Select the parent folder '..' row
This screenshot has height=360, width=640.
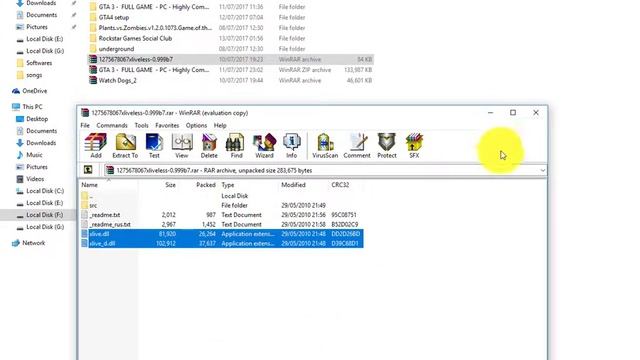click(x=221, y=196)
